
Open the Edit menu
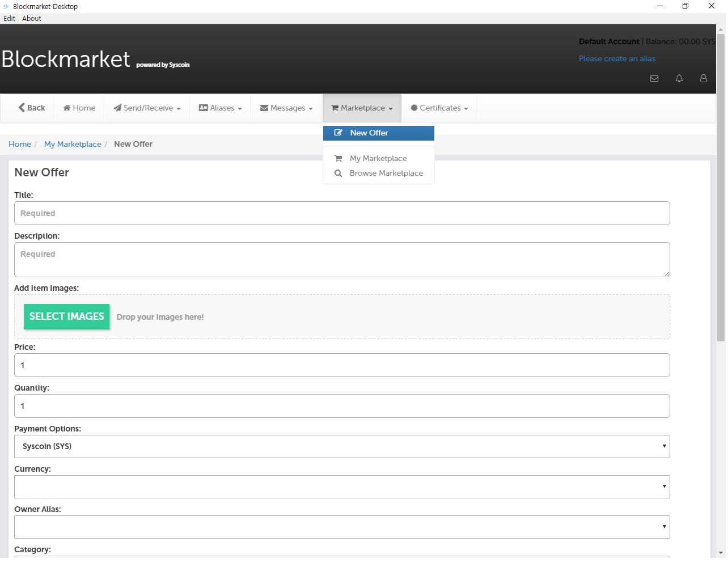point(9,18)
